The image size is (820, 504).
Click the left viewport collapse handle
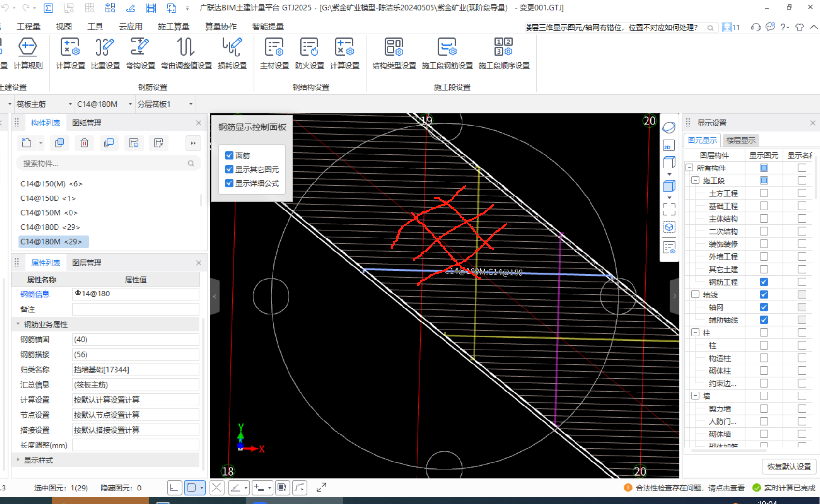pos(215,296)
